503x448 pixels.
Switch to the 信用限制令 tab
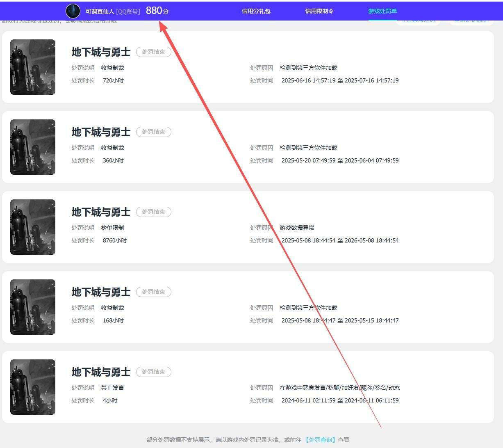[x=319, y=11]
